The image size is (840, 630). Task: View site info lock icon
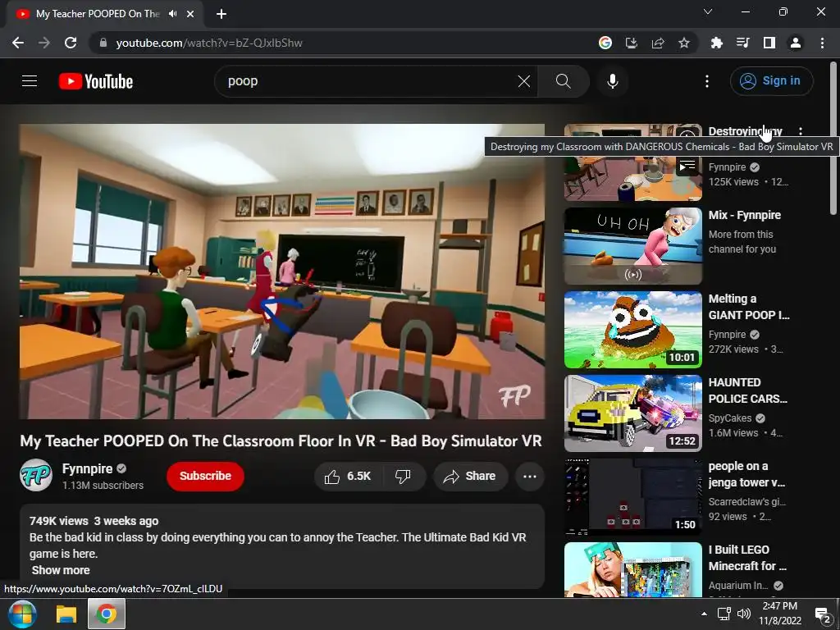103,43
